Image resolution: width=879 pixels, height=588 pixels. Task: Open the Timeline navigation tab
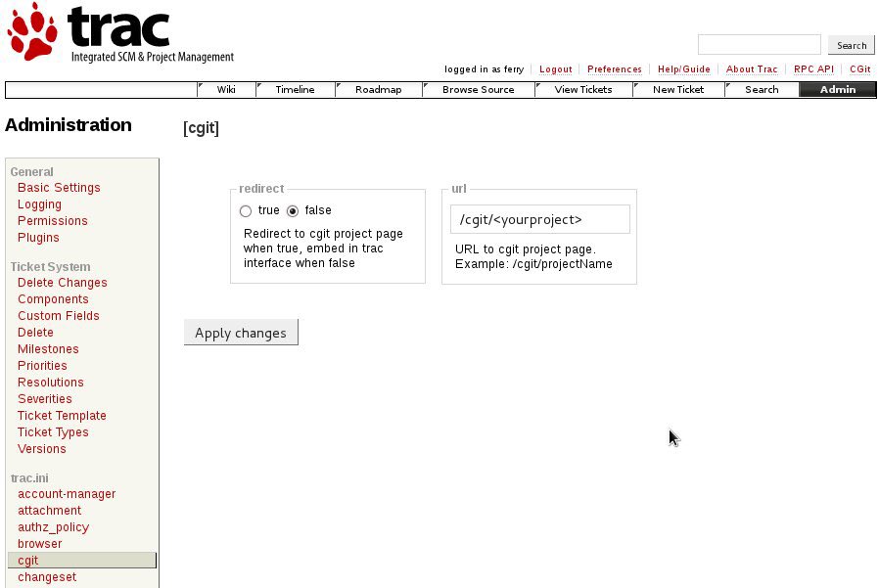click(x=295, y=90)
